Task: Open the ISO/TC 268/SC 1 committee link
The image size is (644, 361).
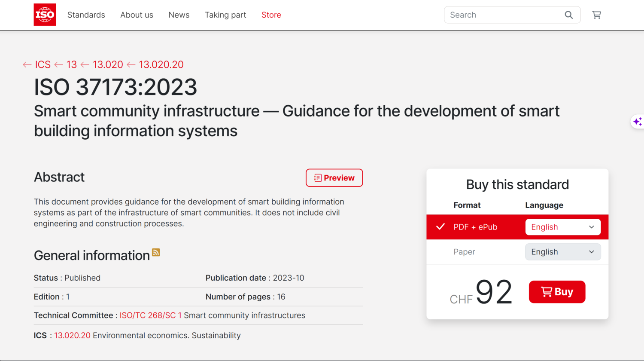Action: (150, 315)
